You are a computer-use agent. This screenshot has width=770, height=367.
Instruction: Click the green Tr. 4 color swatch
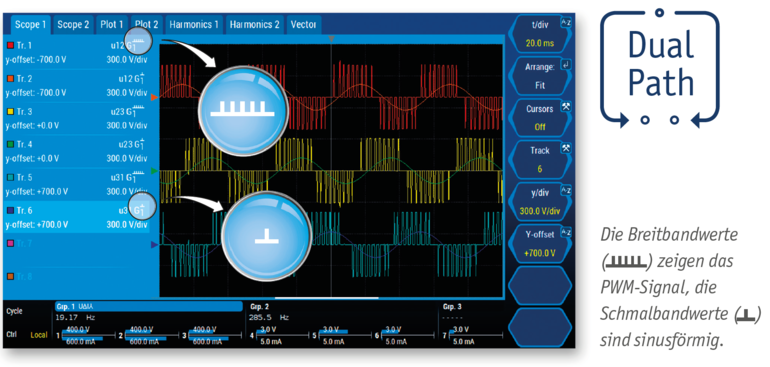[x=10, y=144]
